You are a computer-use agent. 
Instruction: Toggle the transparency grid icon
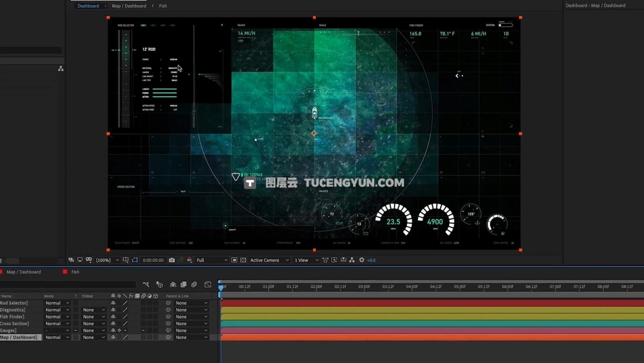click(243, 260)
